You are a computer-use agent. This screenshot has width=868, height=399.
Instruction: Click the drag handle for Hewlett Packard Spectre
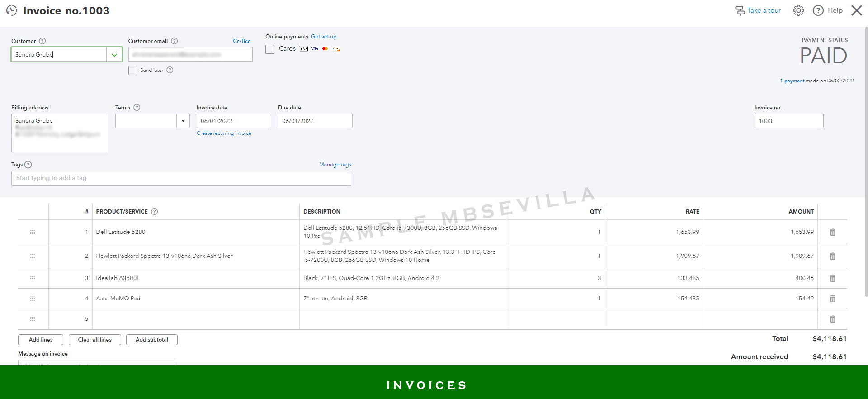[x=33, y=256]
